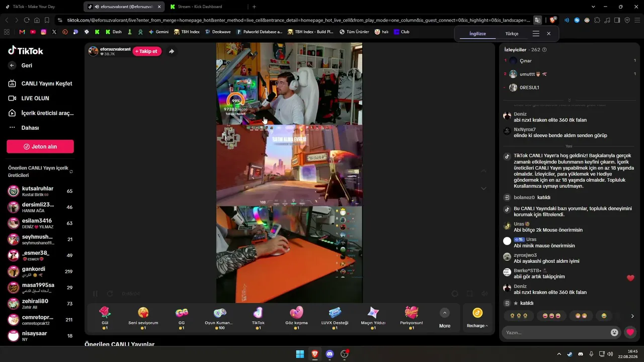Send the LUVX Desteği gift
The height and width of the screenshot is (362, 644).
(335, 318)
